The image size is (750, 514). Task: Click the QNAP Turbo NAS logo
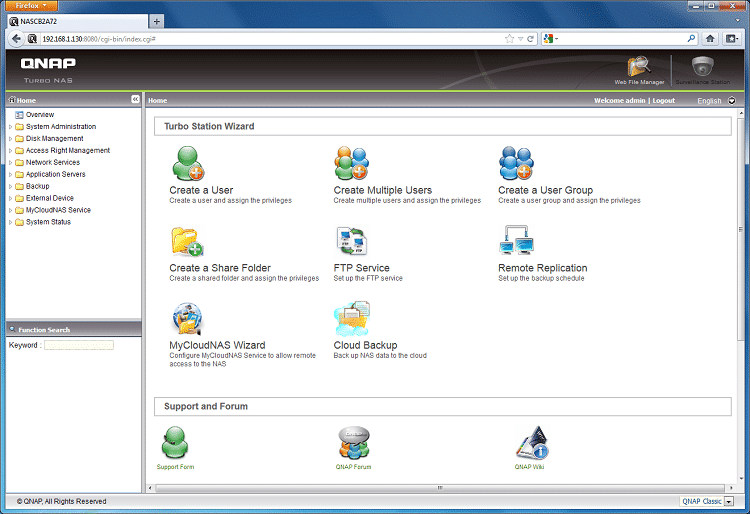pyautogui.click(x=48, y=70)
